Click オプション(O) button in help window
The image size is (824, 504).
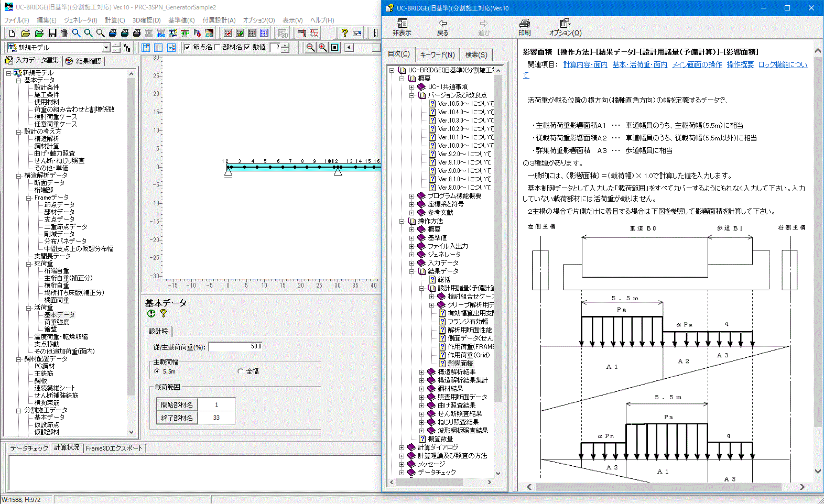[565, 27]
